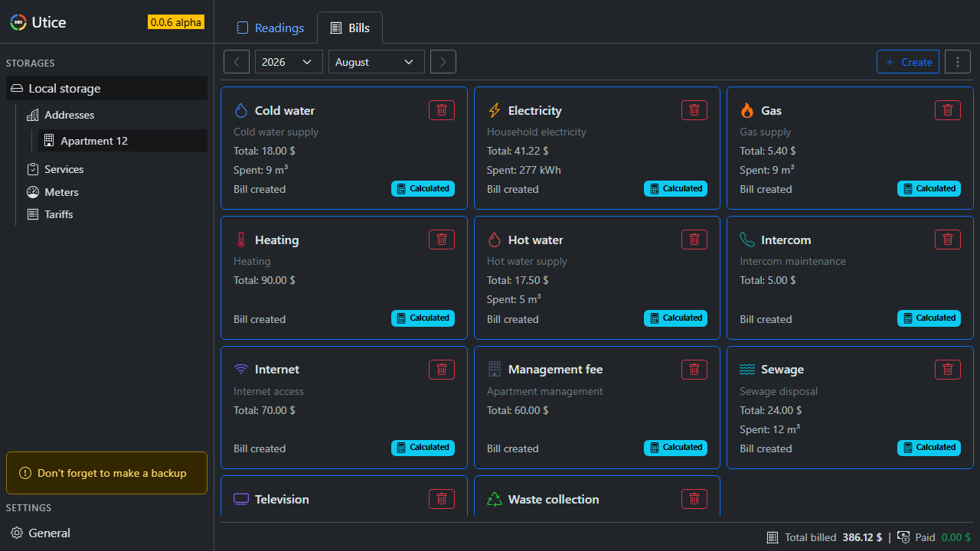Select the Bills tab
The width and height of the screenshot is (980, 551).
point(350,28)
